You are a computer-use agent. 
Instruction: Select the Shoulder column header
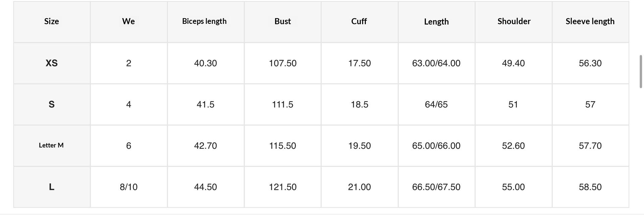[514, 21]
